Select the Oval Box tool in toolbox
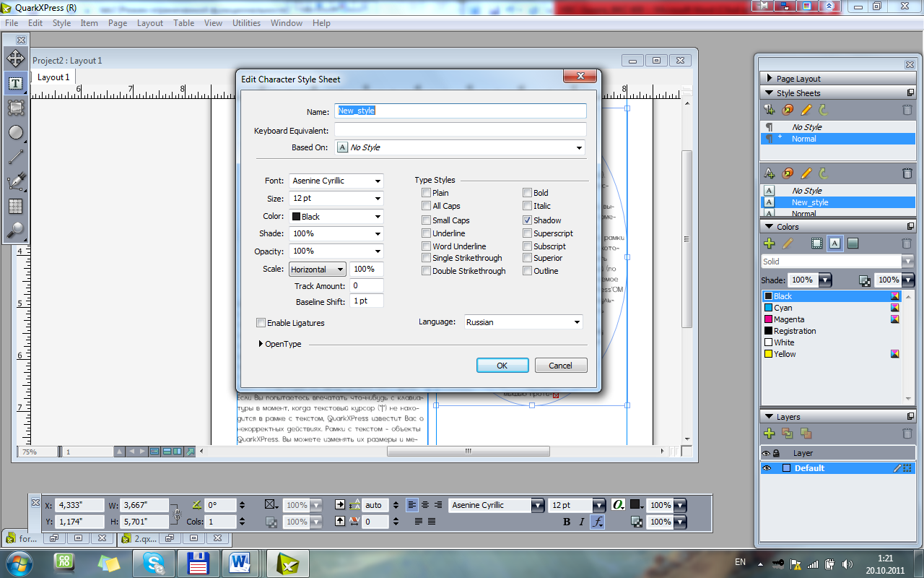This screenshot has width=924, height=578. tap(15, 132)
